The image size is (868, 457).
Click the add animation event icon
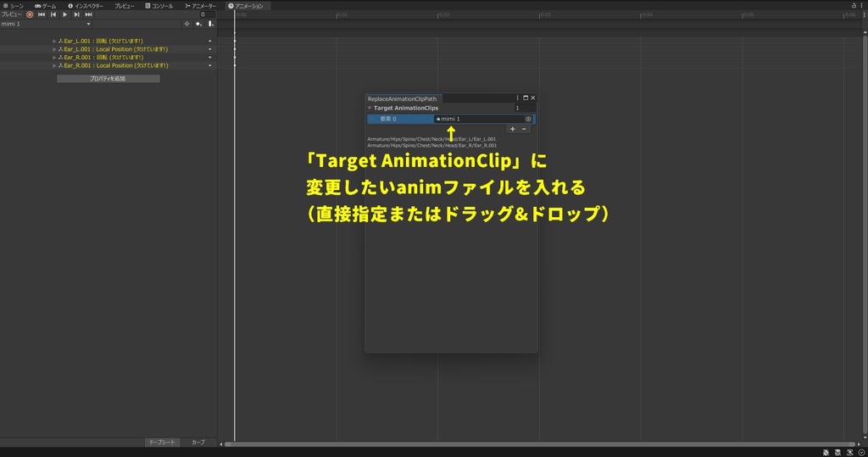pos(211,24)
